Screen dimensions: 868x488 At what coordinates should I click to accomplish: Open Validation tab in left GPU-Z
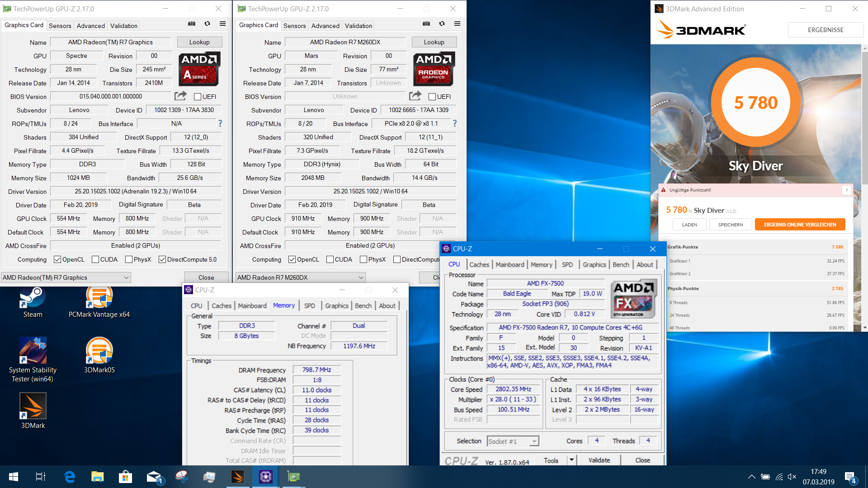point(123,26)
